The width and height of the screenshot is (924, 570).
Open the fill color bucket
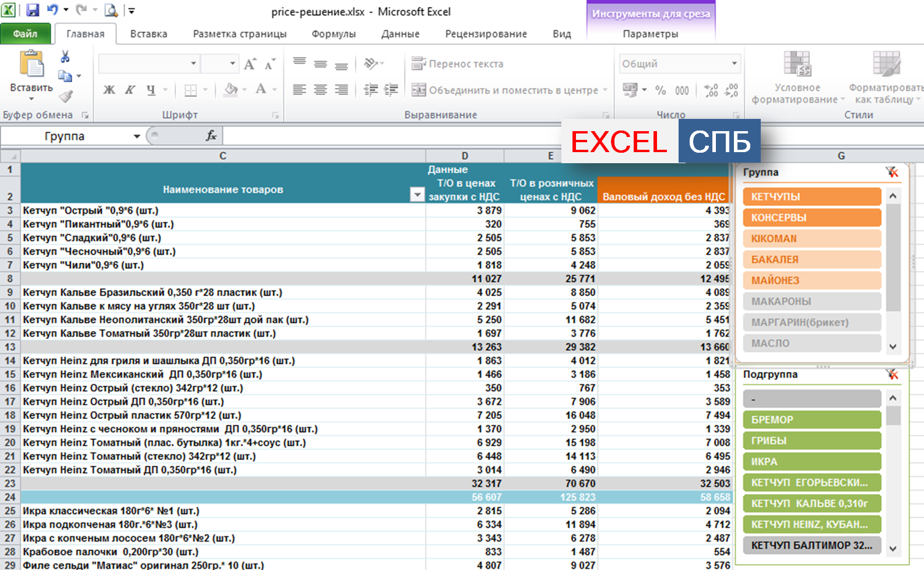pos(231,90)
